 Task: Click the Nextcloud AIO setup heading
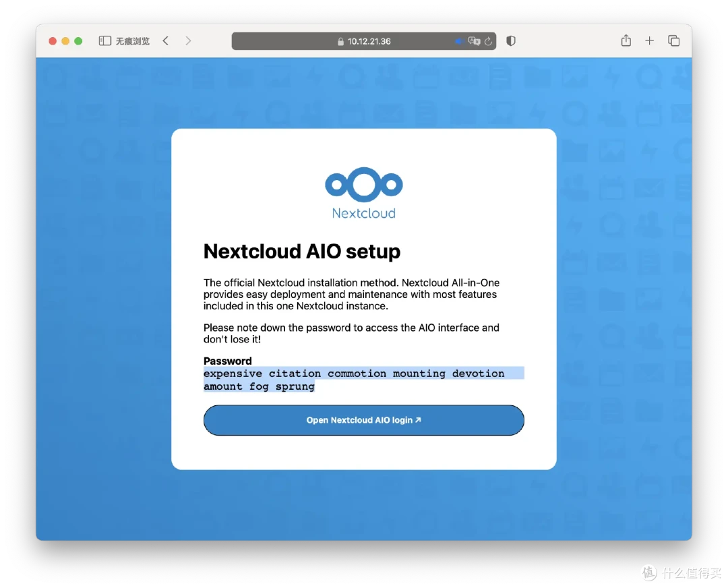click(302, 252)
